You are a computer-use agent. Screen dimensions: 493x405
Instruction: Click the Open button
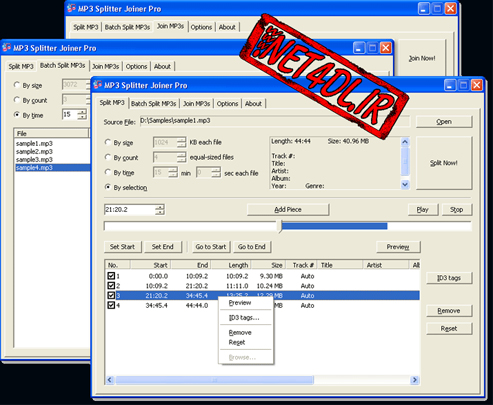(444, 122)
